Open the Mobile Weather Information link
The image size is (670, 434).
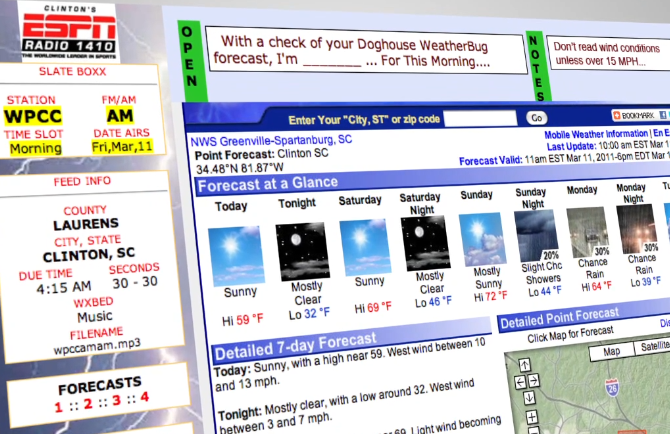coord(596,134)
